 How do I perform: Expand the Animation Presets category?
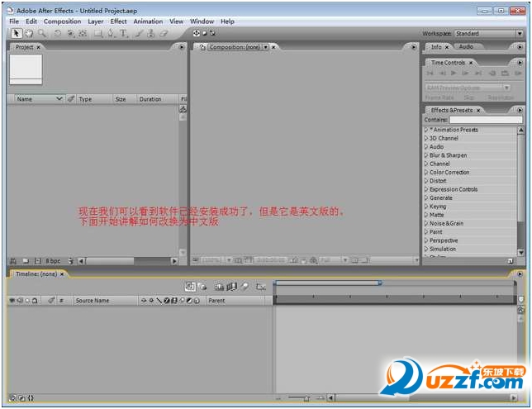pyautogui.click(x=426, y=130)
